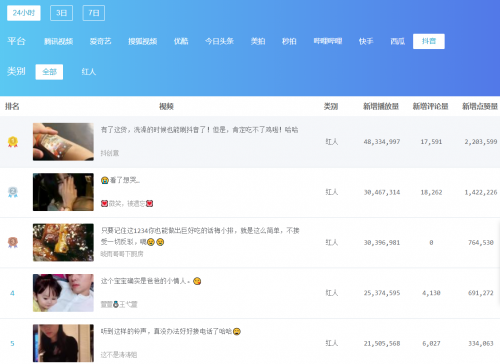The height and width of the screenshot is (364, 500).
Task: Switch to the 3日 time range
Action: pos(61,13)
